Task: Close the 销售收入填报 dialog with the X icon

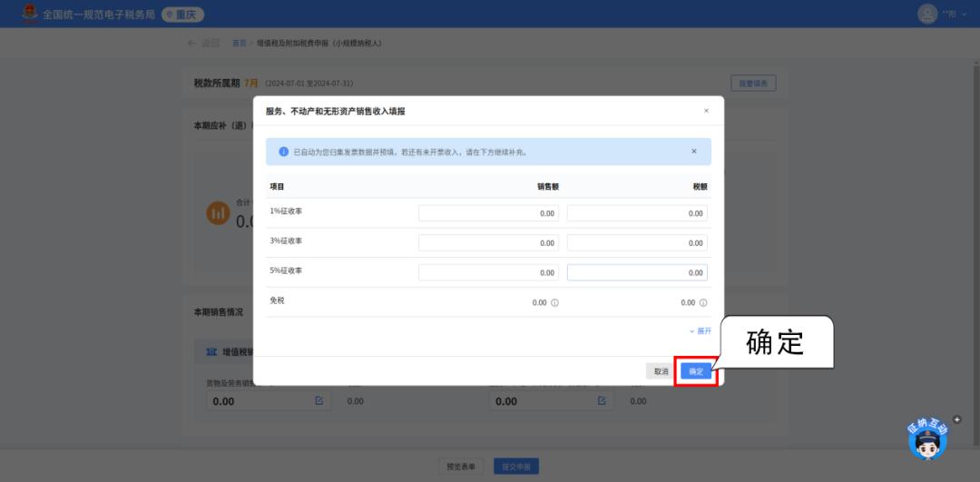Action: click(706, 111)
